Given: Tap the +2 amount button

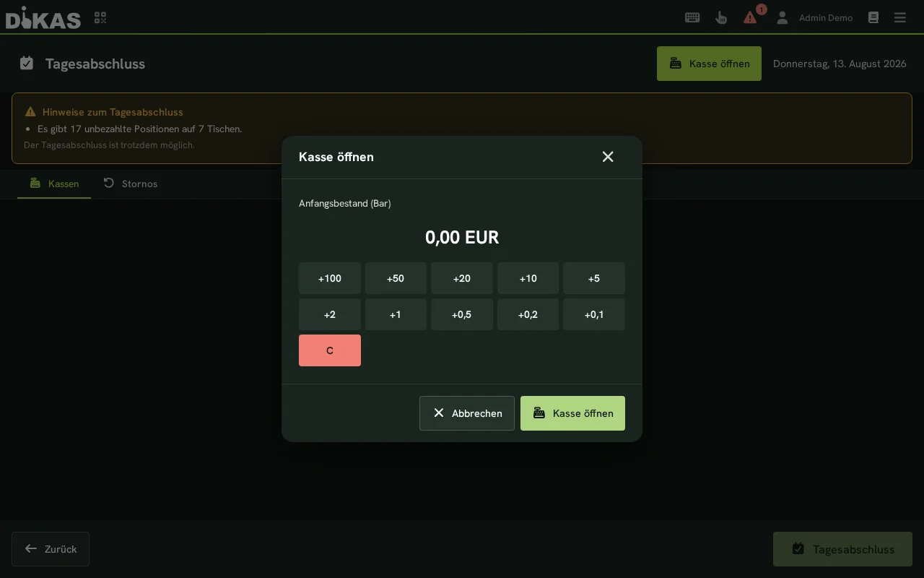Looking at the screenshot, I should tap(330, 314).
